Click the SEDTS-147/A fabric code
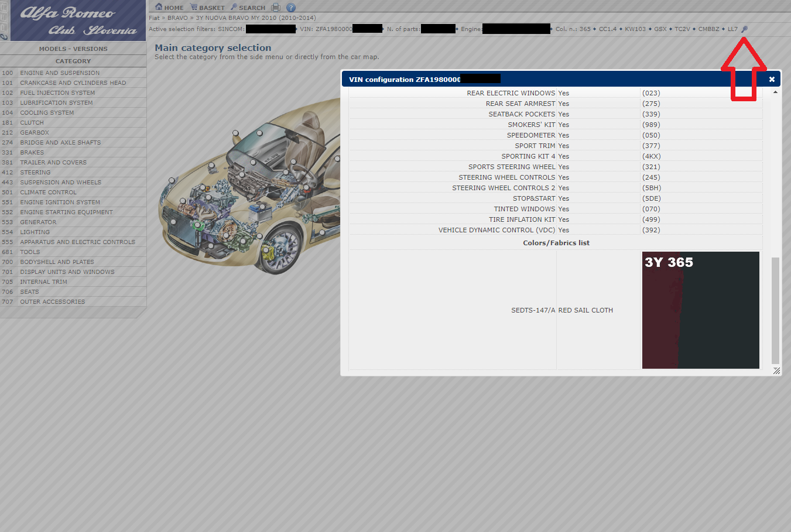The width and height of the screenshot is (791, 532). coord(533,310)
